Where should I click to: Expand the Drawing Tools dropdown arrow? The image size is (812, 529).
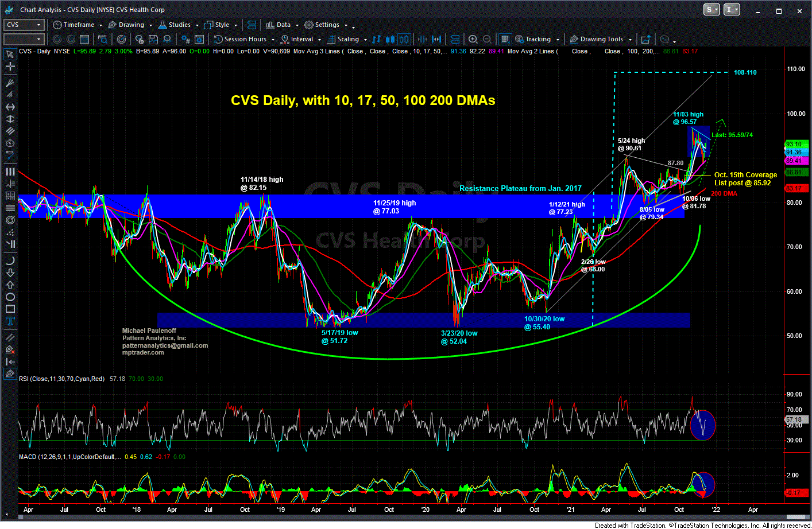click(630, 40)
